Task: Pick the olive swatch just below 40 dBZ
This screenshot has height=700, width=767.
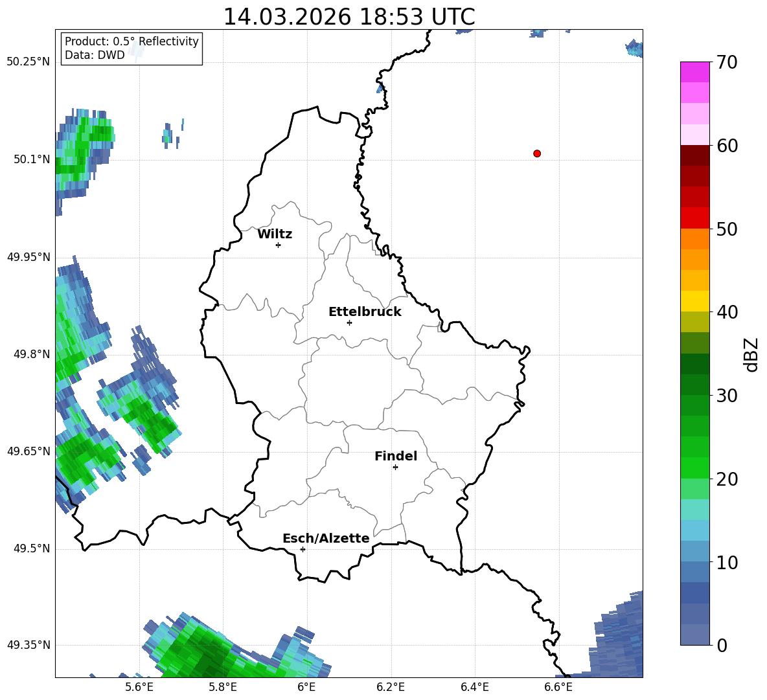Action: pos(694,322)
